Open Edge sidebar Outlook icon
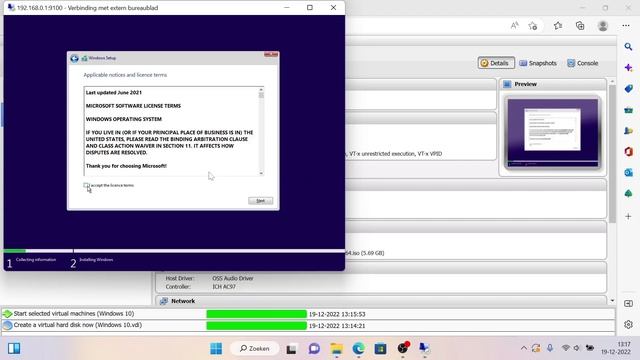Image resolution: width=640 pixels, height=360 pixels. coord(629,173)
